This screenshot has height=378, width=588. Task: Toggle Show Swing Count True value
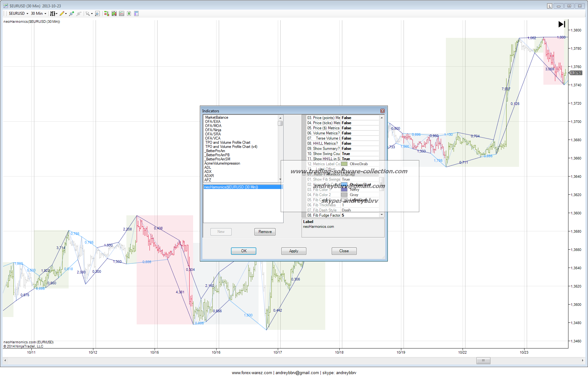(346, 154)
